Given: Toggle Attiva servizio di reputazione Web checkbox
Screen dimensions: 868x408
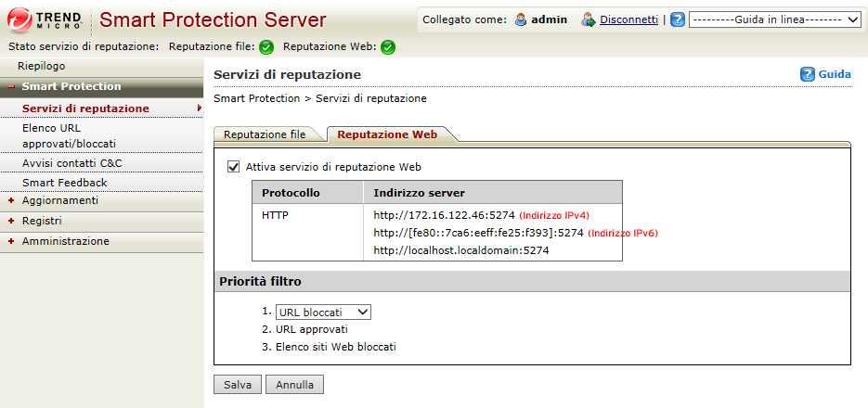Looking at the screenshot, I should coord(233,167).
